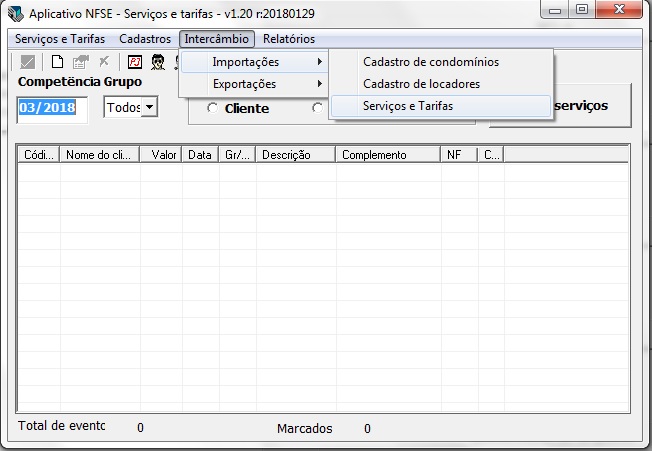Select the Cliente radio button
The width and height of the screenshot is (652, 451).
(212, 109)
